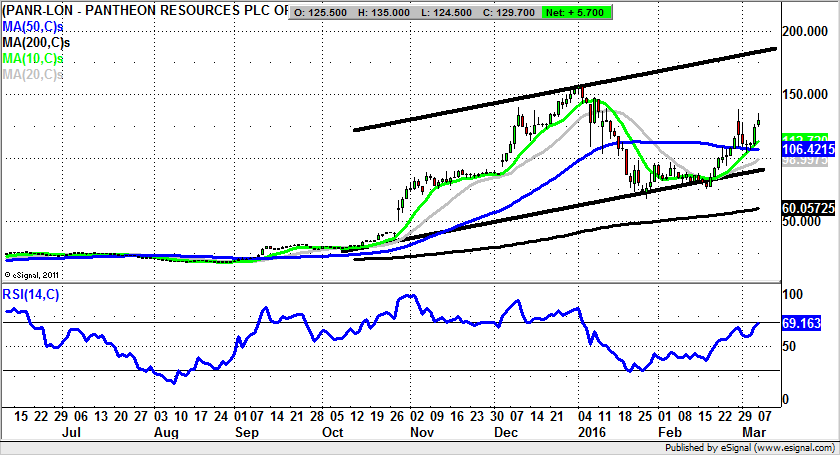The image size is (840, 455).
Task: Click the Aug month label on the time axis
Action: click(167, 434)
